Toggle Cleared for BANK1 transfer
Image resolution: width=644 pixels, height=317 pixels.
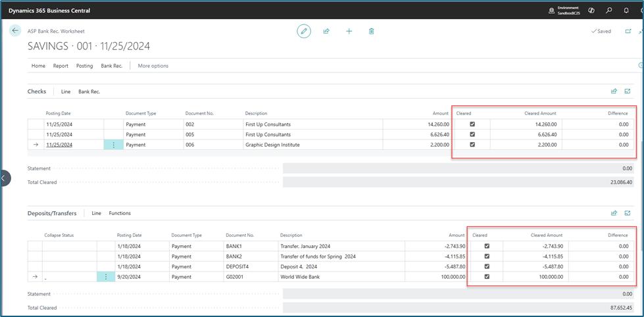tap(487, 246)
